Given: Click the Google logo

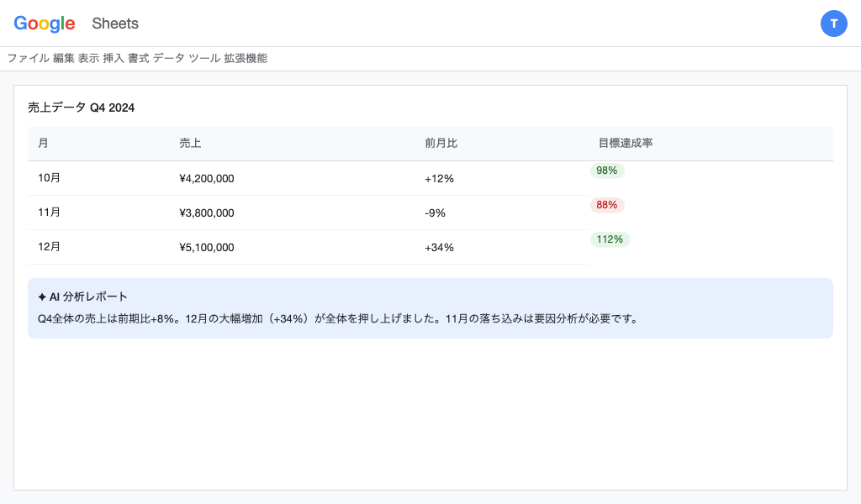Looking at the screenshot, I should pos(45,24).
